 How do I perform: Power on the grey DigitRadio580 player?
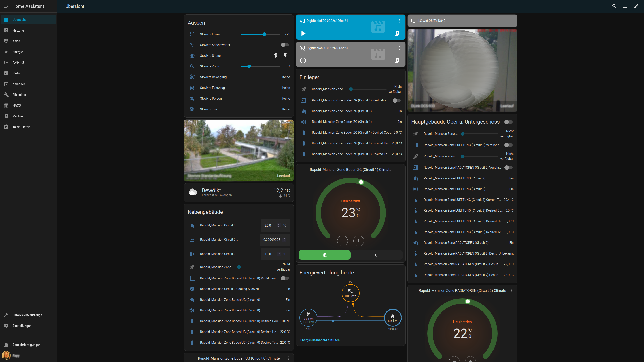303,61
